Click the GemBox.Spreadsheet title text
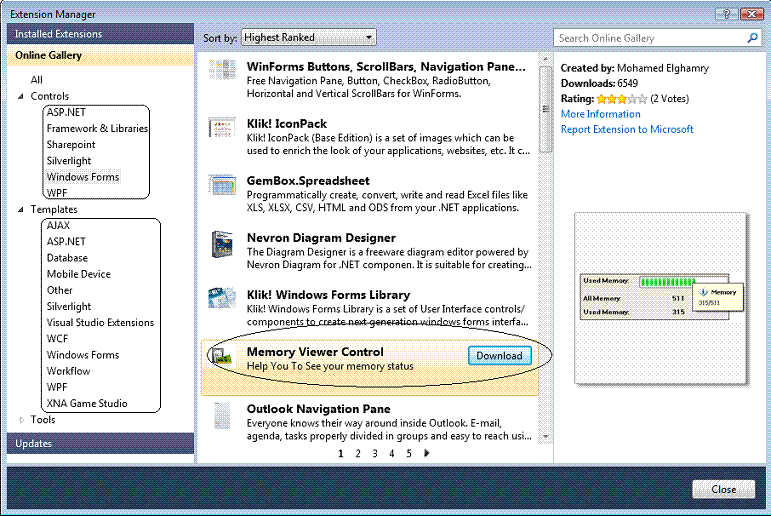The height and width of the screenshot is (516, 771). coord(308,181)
